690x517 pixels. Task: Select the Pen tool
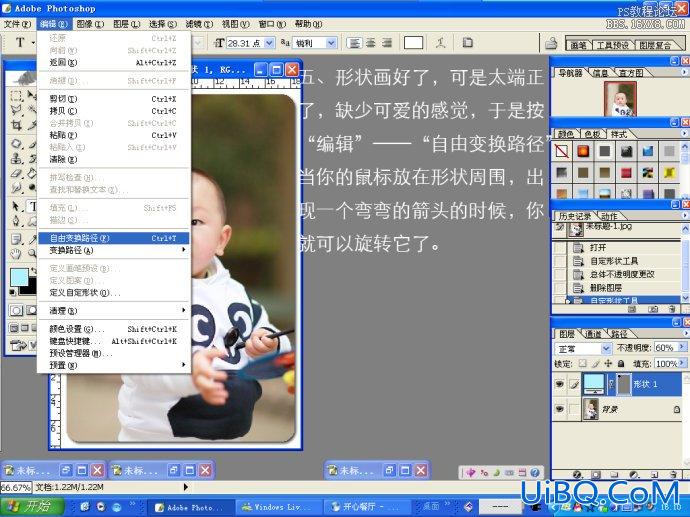(x=16, y=221)
